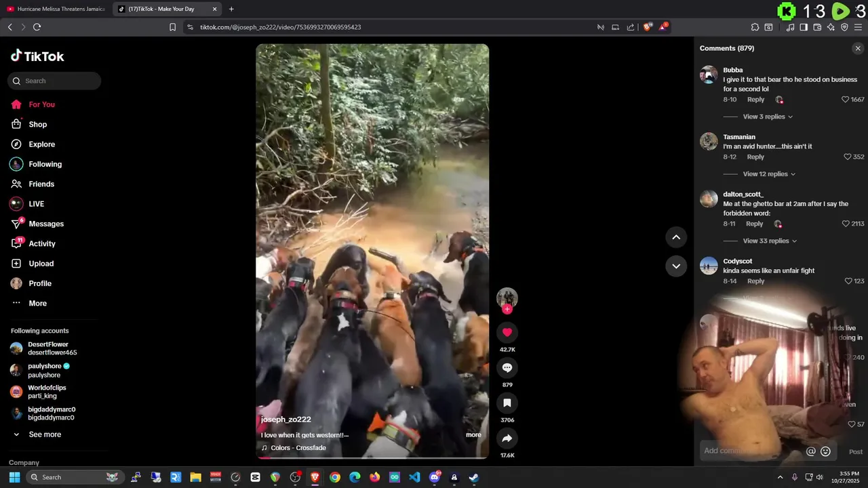Open a new browser tab
This screenshot has width=868, height=488.
(x=231, y=9)
